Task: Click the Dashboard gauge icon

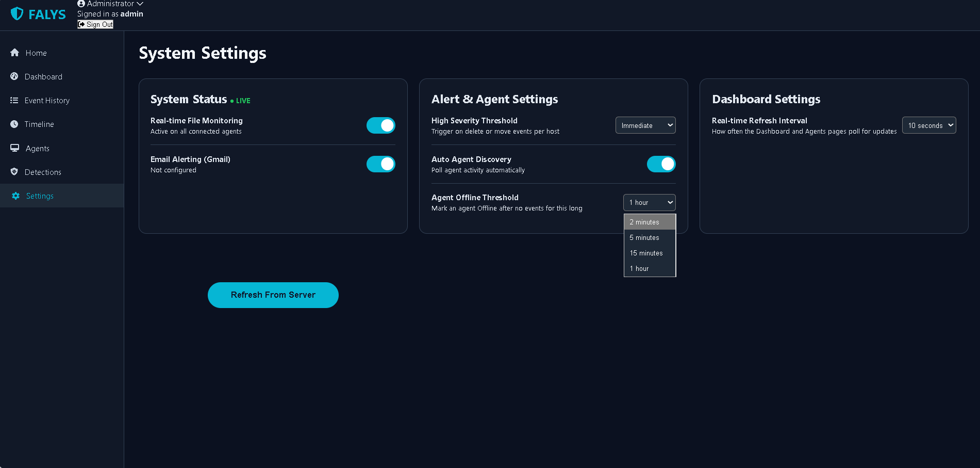Action: click(14, 76)
